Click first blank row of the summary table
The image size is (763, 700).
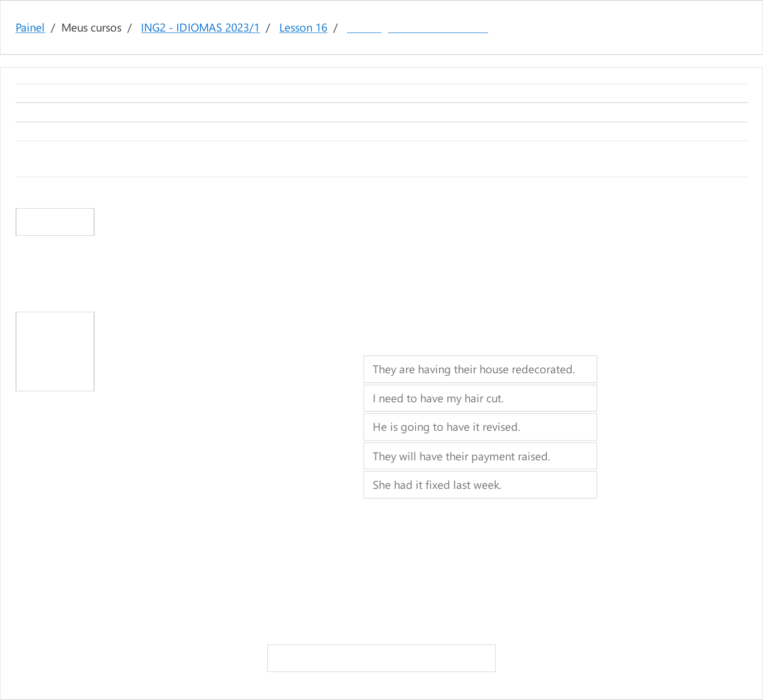[x=381, y=94]
